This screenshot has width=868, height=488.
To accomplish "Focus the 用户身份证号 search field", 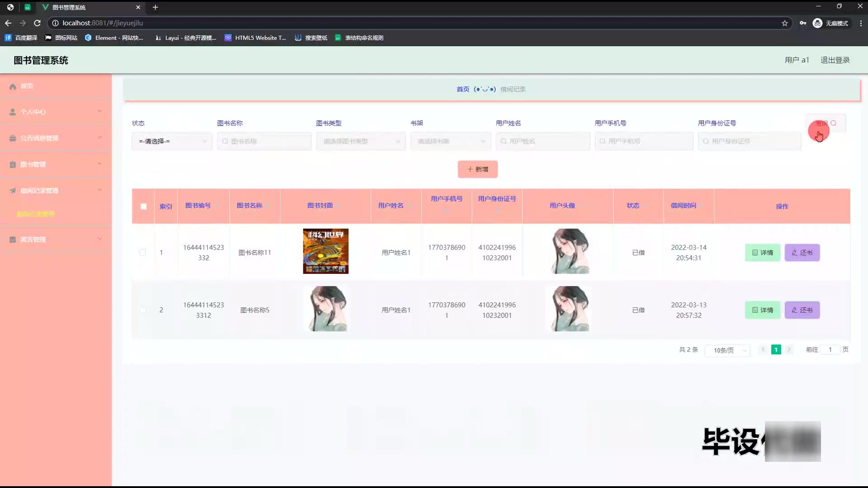I will (x=749, y=141).
